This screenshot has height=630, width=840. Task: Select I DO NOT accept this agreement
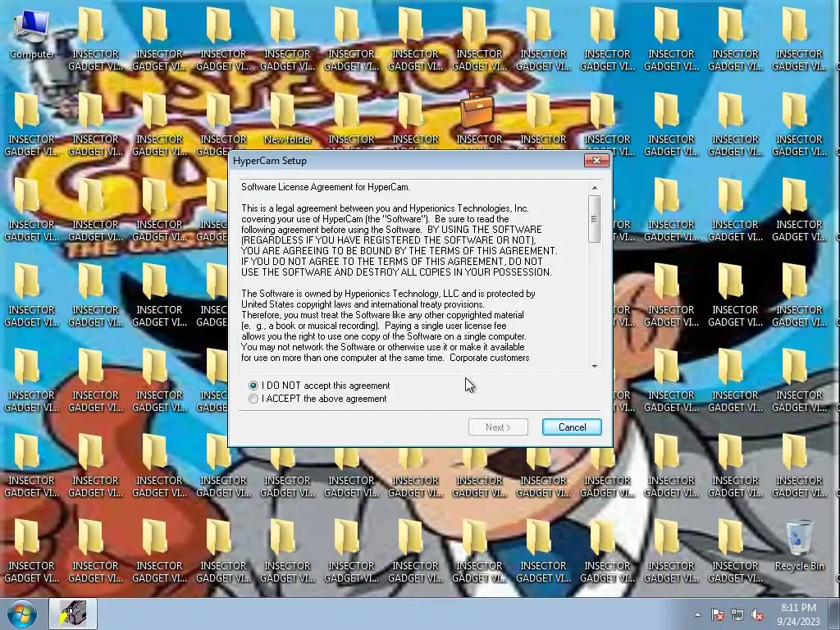[x=320, y=386]
